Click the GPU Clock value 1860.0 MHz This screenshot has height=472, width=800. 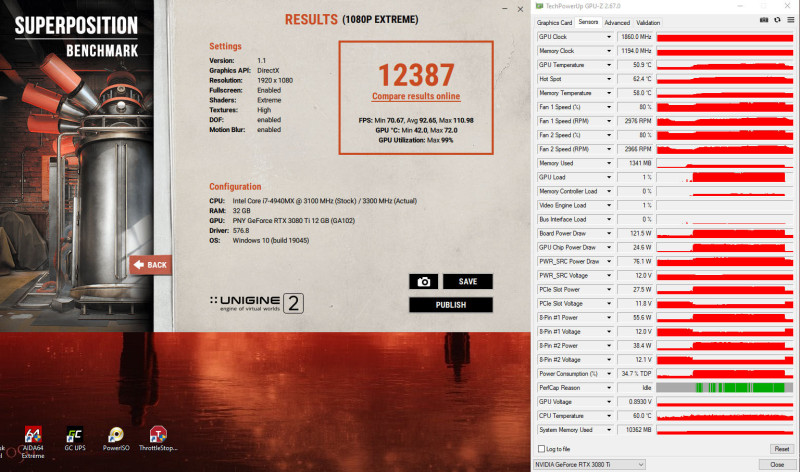click(635, 37)
